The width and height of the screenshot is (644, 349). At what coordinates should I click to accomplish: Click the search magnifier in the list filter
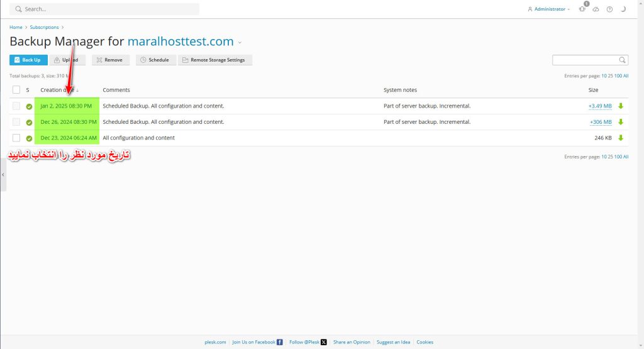point(622,60)
